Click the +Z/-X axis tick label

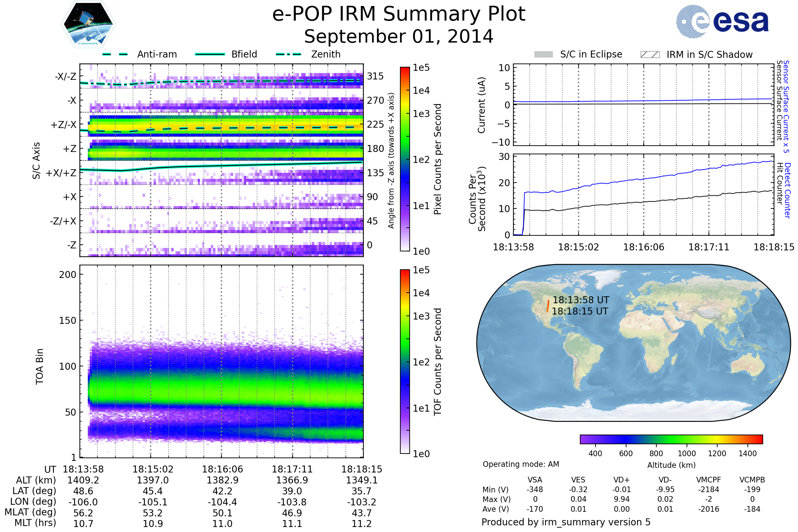click(64, 125)
